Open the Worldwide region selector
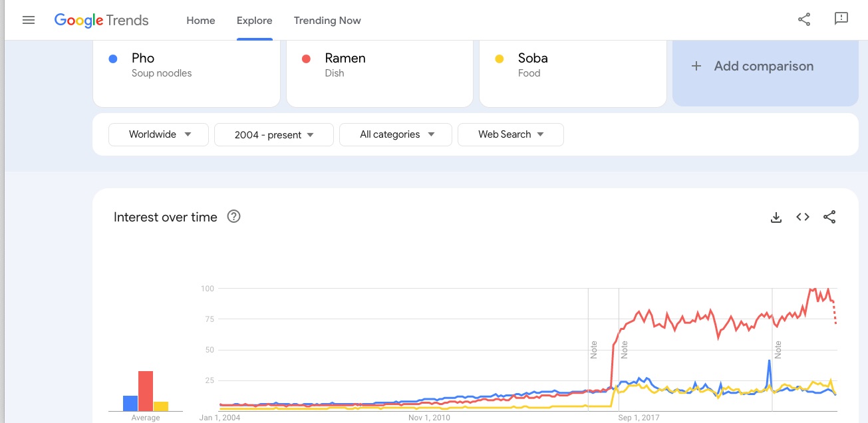The width and height of the screenshot is (868, 423). (x=158, y=134)
